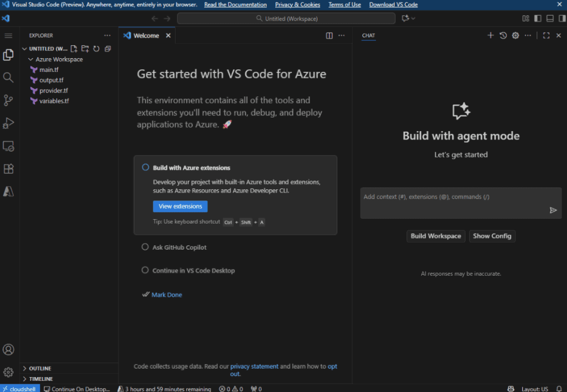Open editor more actions ellipsis
The height and width of the screenshot is (392, 567).
click(x=341, y=35)
